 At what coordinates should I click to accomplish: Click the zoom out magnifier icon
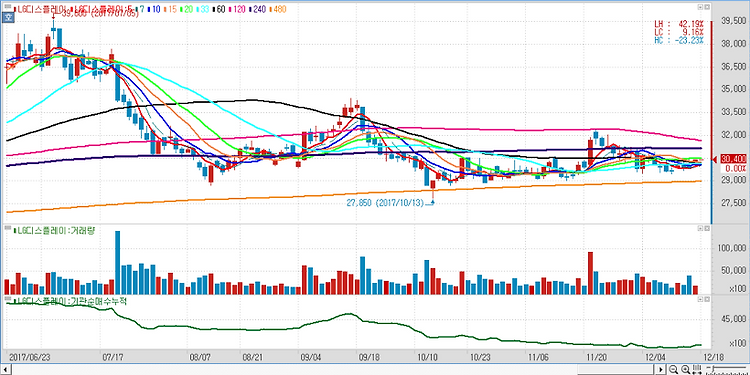(x=673, y=369)
